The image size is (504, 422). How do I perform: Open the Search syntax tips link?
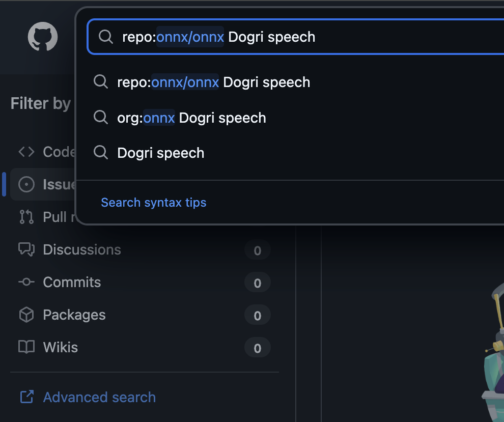pos(153,203)
